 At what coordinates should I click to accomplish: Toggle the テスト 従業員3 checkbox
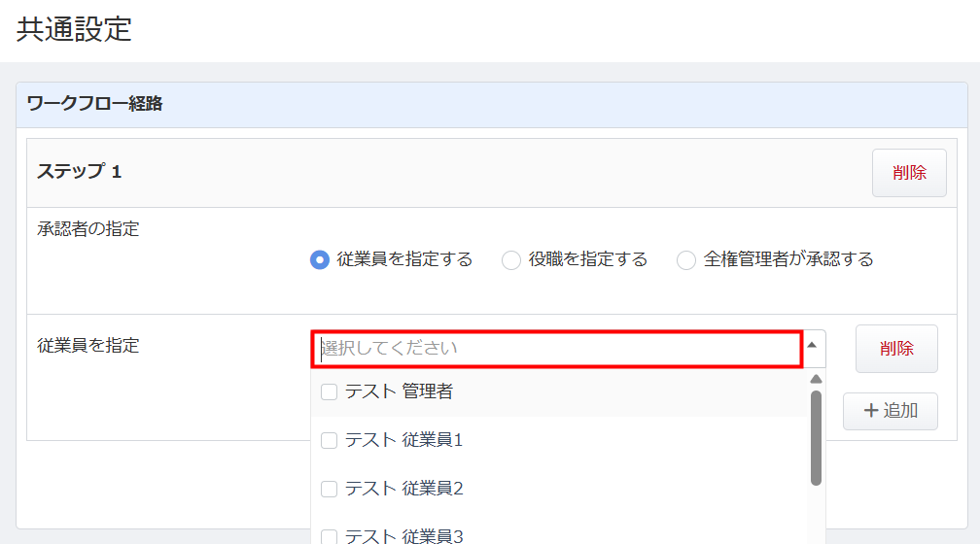coord(329,535)
